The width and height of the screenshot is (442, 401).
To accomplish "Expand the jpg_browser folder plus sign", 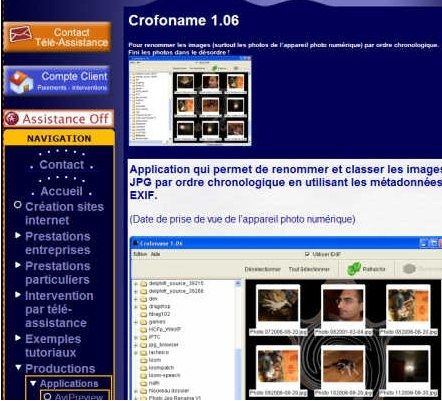I will pyautogui.click(x=136, y=345).
